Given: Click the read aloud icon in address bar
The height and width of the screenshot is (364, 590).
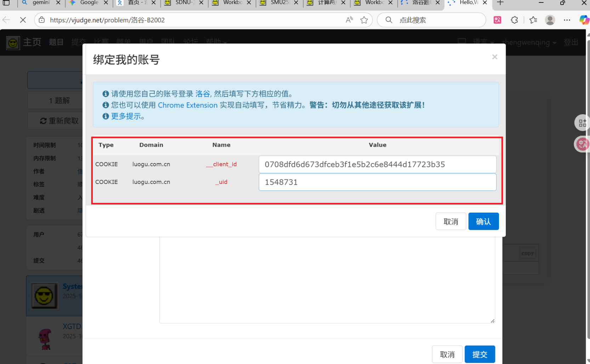Looking at the screenshot, I should click(349, 20).
